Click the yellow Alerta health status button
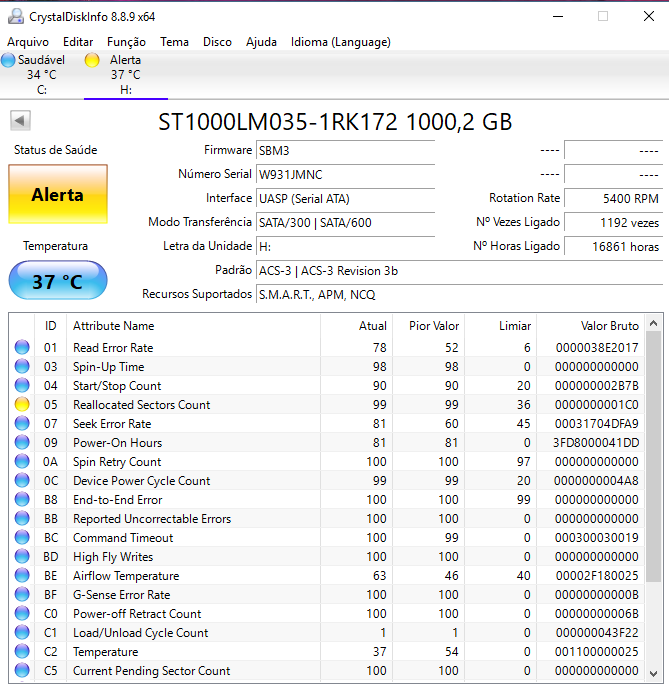 tap(58, 194)
